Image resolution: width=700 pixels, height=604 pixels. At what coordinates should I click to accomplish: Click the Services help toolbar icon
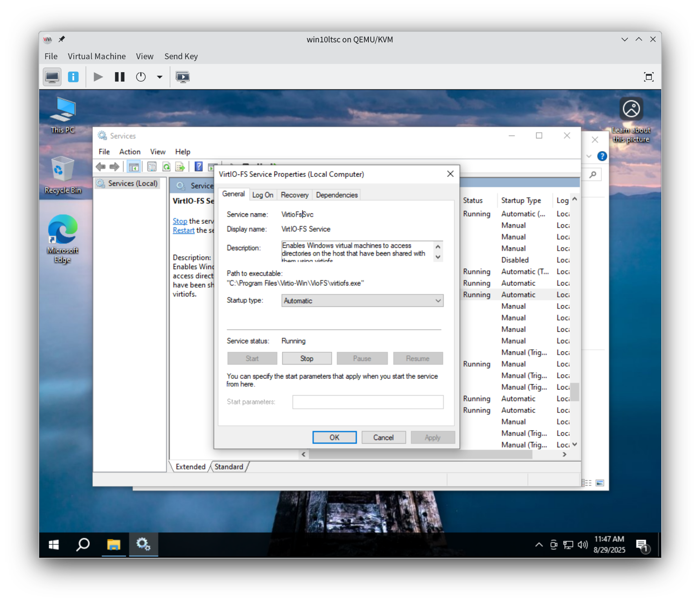coord(199,167)
